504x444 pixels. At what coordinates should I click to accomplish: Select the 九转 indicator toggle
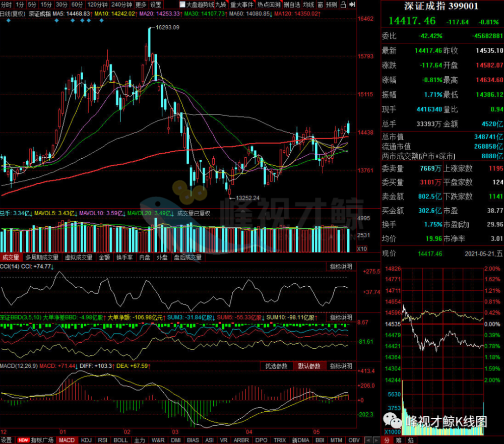[221, 5]
